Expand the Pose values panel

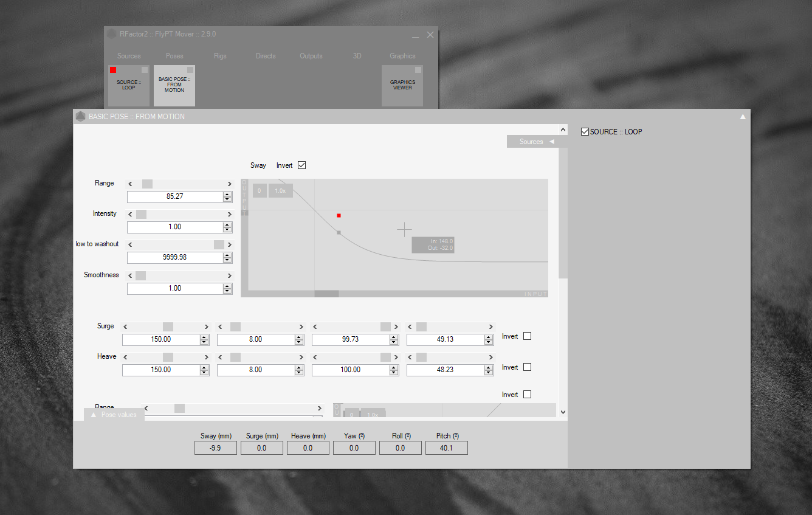click(114, 415)
